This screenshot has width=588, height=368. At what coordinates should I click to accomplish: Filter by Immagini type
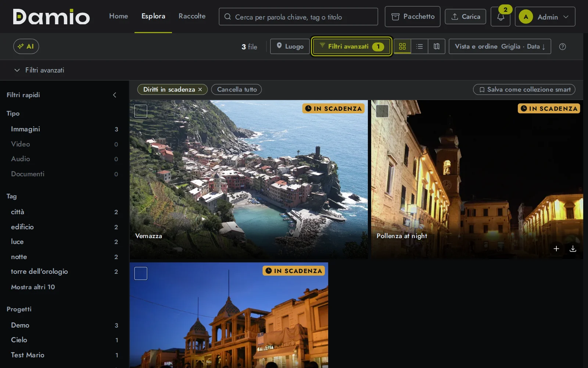click(x=64, y=129)
